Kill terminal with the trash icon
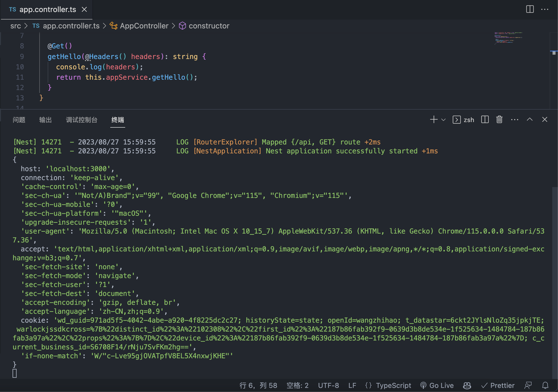The image size is (558, 392). (499, 120)
